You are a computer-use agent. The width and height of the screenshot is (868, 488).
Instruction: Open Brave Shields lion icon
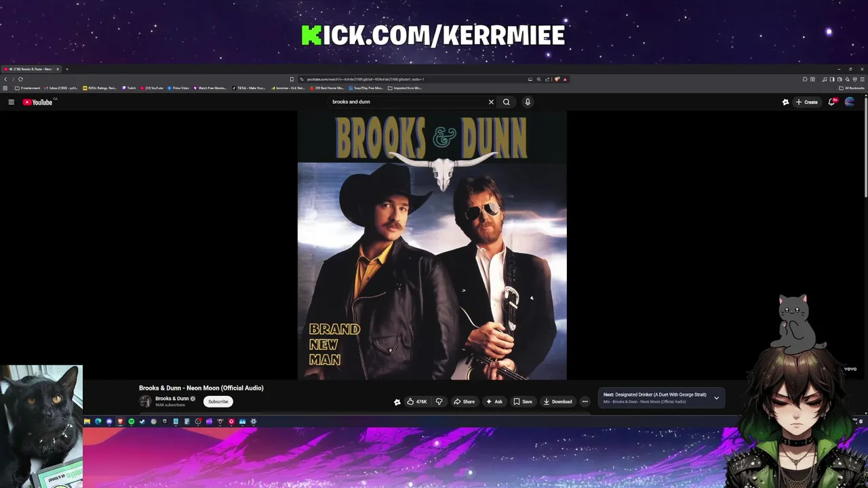tap(557, 79)
